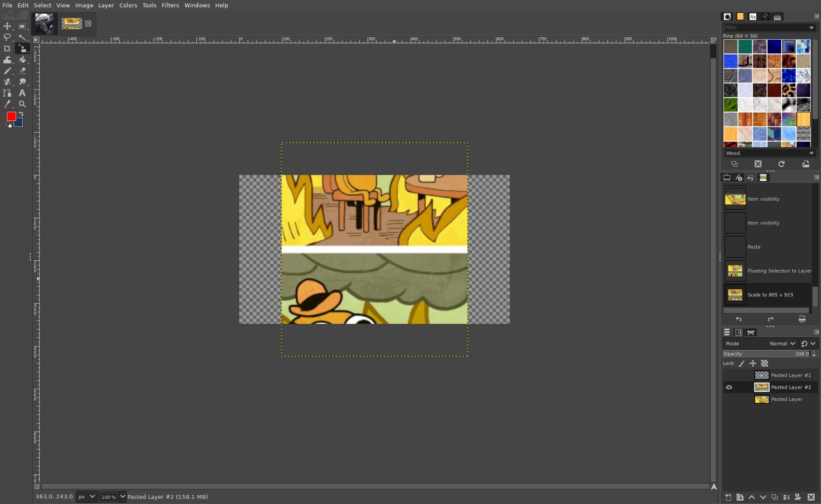Screen dimensions: 821x504
Task: Select the green leaves pattern
Action: pyautogui.click(x=731, y=105)
